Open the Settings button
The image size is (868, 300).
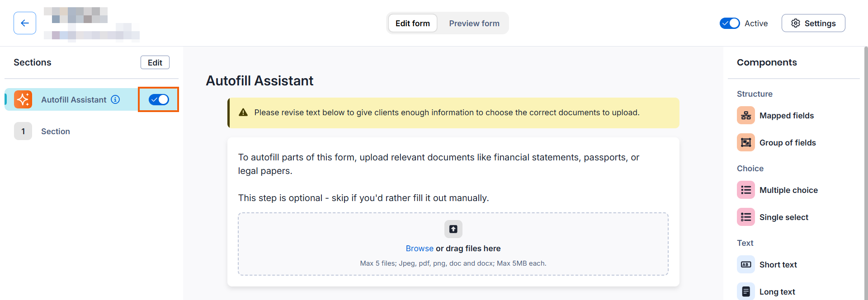(x=813, y=23)
